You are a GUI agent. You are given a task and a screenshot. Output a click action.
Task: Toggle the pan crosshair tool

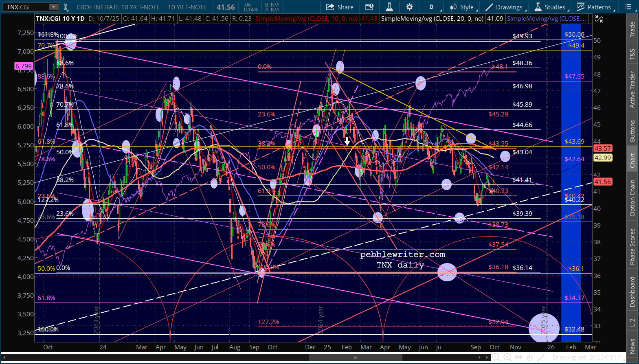(529, 357)
